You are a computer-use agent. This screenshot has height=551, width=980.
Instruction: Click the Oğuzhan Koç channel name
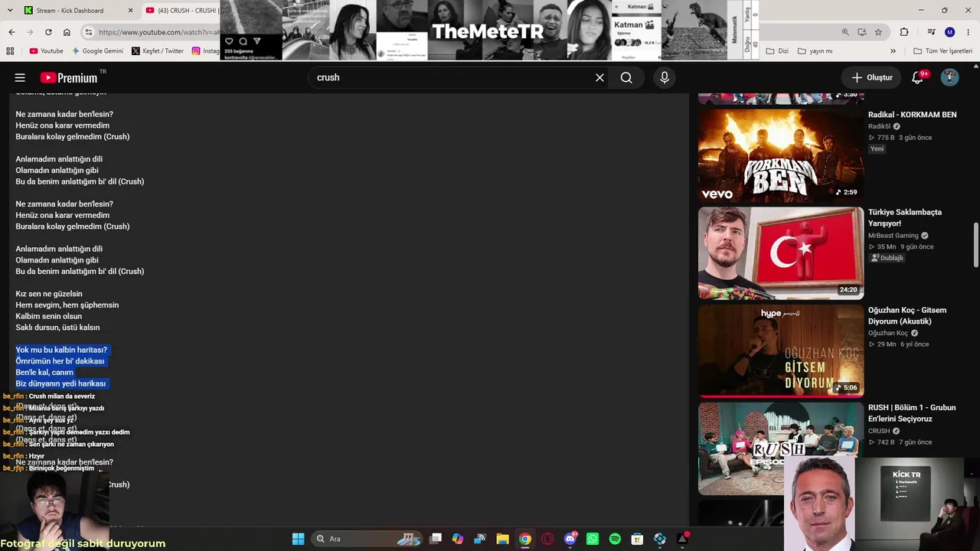888,333
